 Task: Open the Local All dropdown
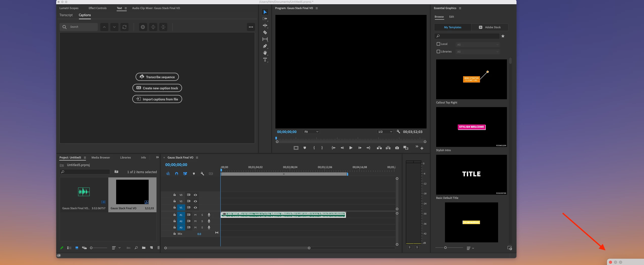point(478,45)
